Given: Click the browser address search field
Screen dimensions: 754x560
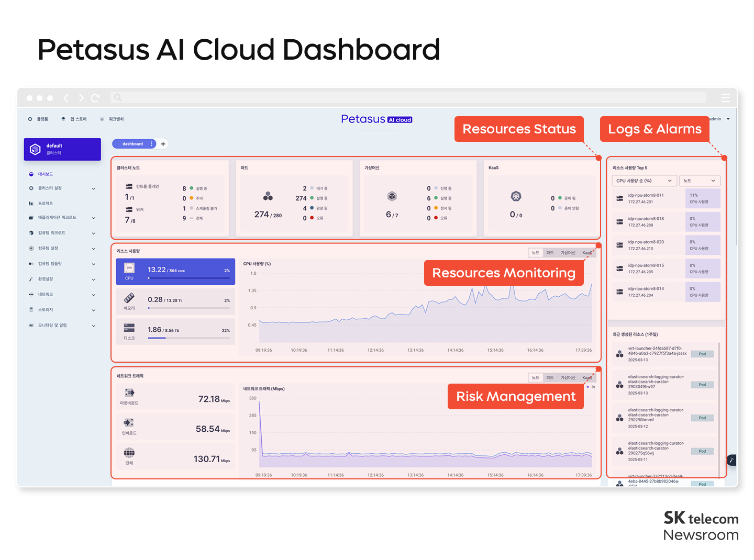Looking at the screenshot, I should [408, 97].
